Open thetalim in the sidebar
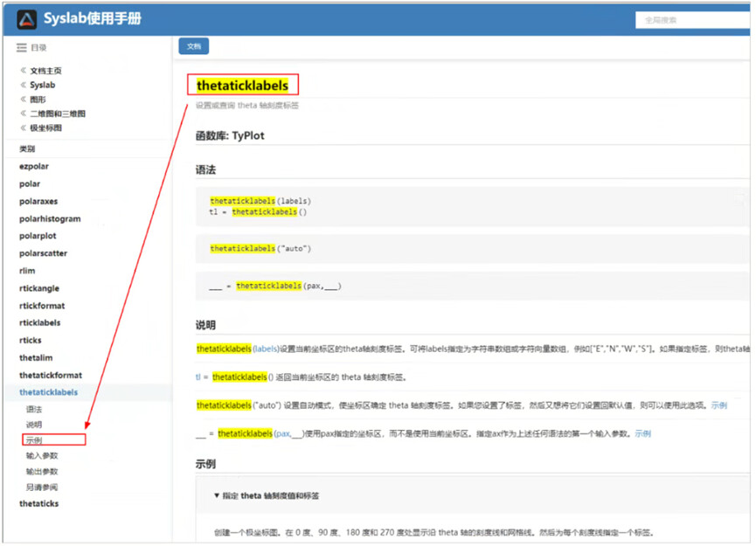Screen dimensions: 756x546 click(36, 357)
